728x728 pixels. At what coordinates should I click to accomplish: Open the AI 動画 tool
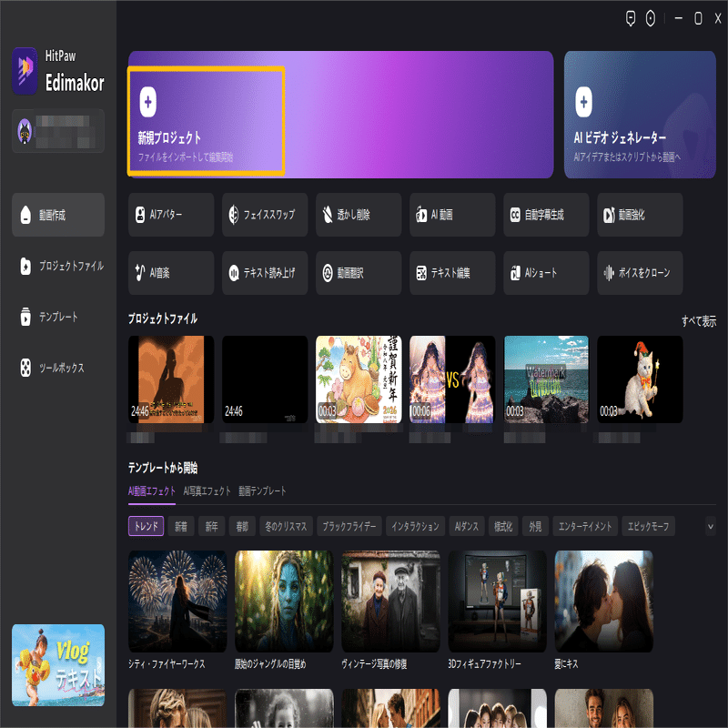pyautogui.click(x=452, y=215)
